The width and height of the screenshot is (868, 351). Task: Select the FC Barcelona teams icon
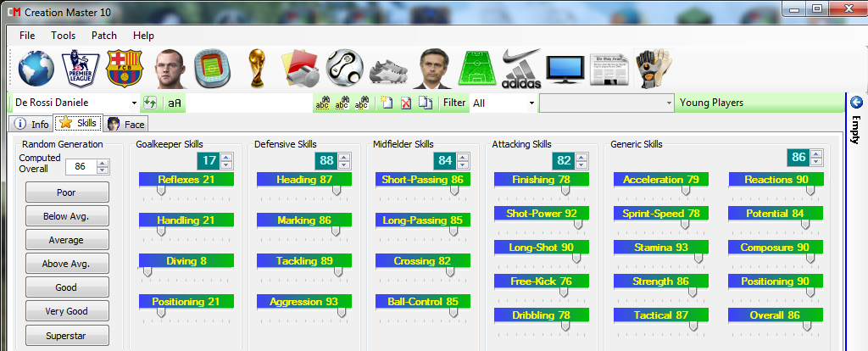125,68
